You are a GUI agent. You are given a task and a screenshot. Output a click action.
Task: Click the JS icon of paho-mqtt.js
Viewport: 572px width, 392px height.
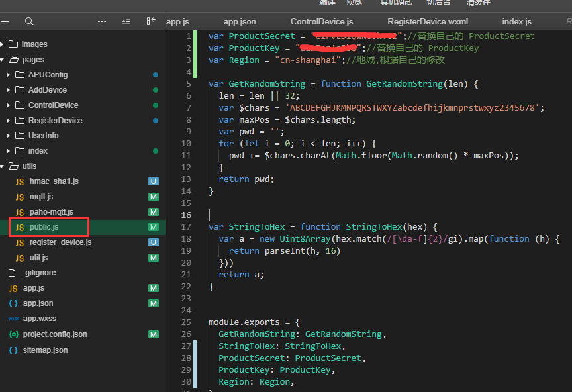(x=20, y=212)
